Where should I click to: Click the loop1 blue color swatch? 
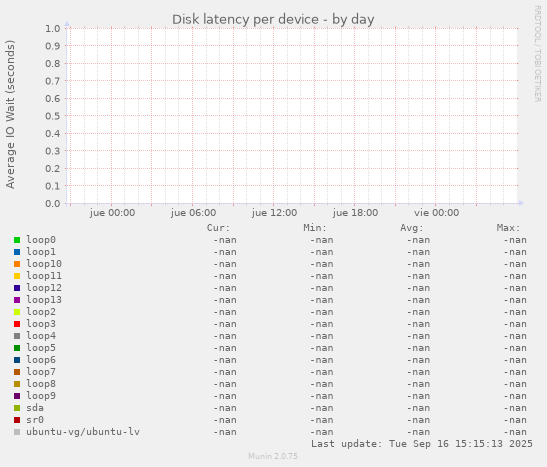pyautogui.click(x=17, y=252)
